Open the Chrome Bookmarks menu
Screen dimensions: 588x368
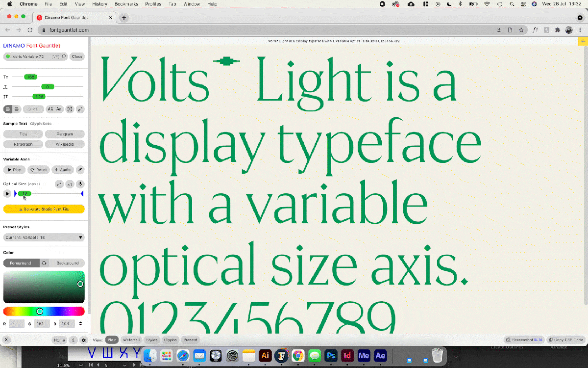(126, 4)
